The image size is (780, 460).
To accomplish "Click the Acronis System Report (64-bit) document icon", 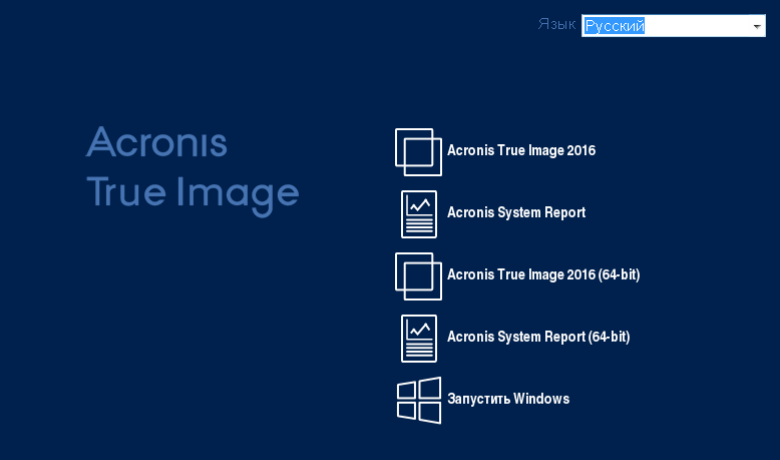I will (419, 339).
